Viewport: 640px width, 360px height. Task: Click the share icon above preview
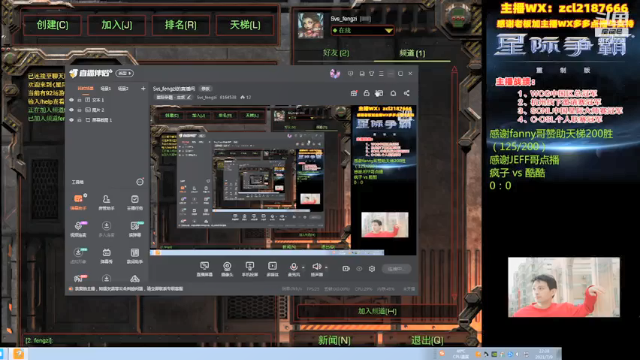click(407, 93)
